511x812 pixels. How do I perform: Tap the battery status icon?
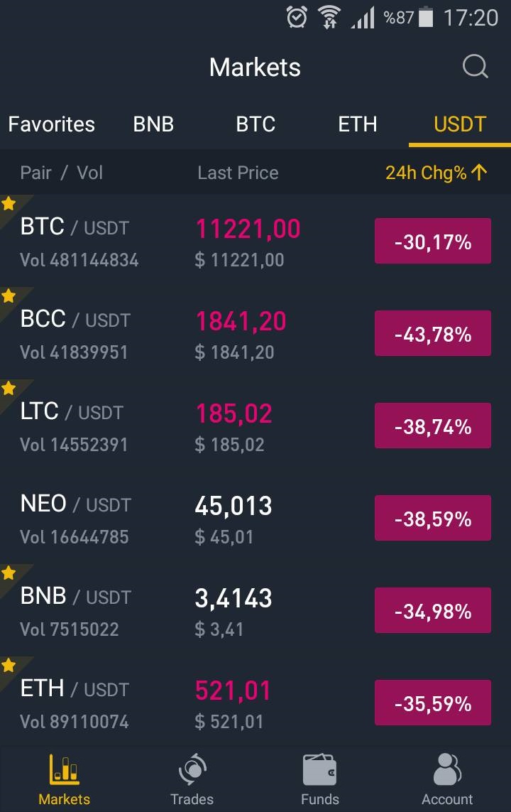click(x=426, y=17)
